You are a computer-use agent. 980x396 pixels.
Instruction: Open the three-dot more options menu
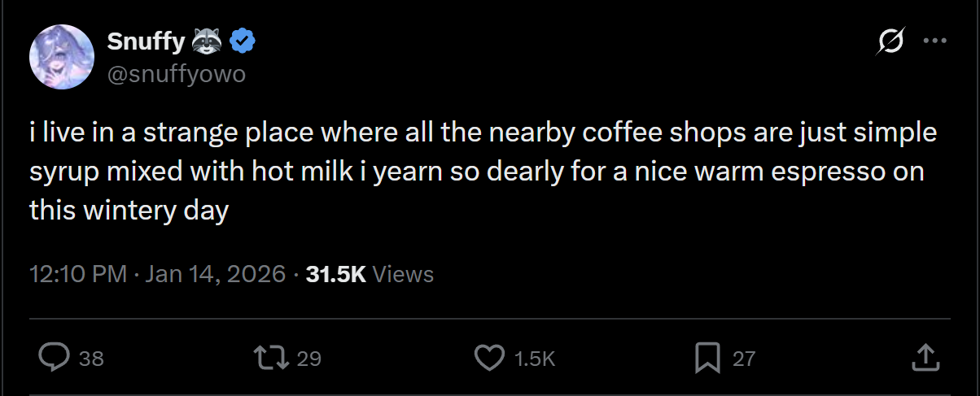934,41
